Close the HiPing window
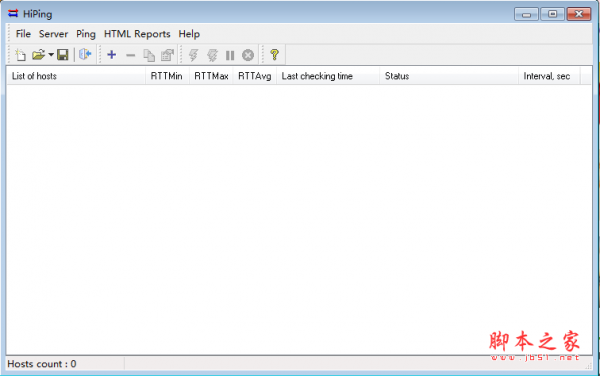 [x=579, y=14]
